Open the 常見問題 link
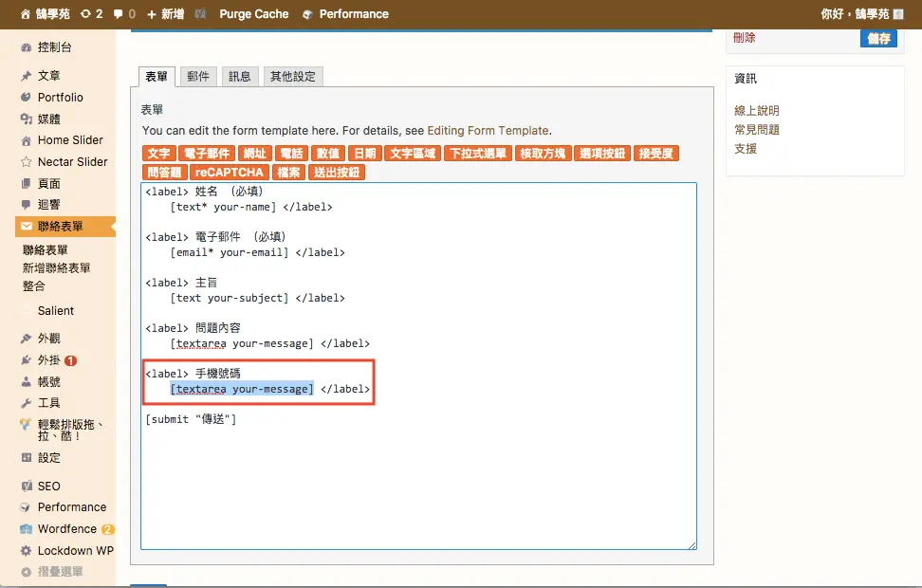The image size is (922, 588). 757,129
